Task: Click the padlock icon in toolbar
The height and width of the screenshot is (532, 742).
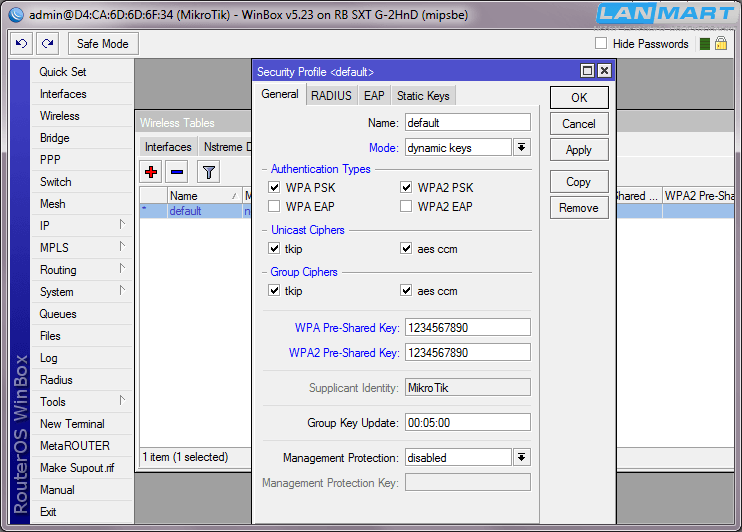Action: 721,44
